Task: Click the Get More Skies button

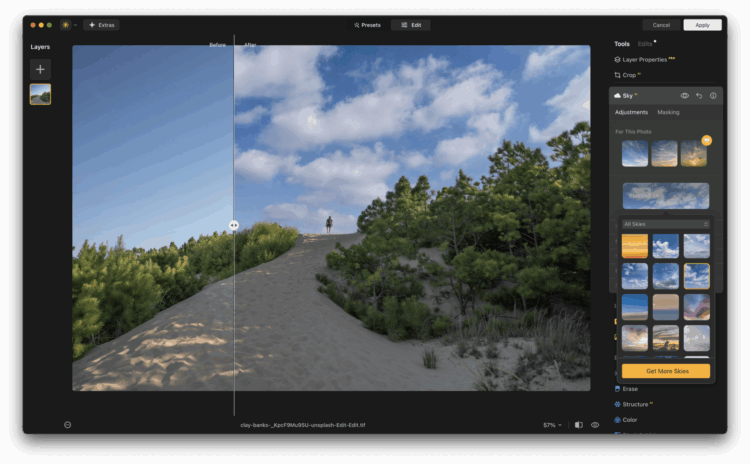Action: coord(665,371)
